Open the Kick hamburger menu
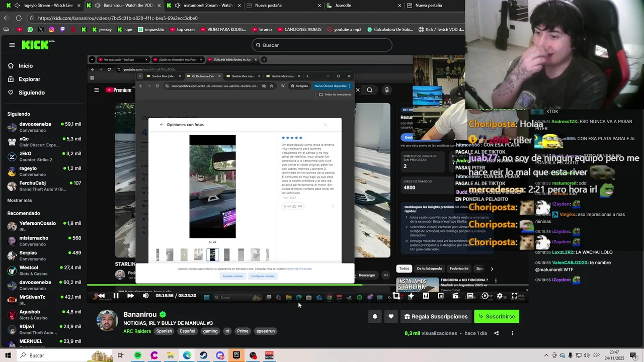 click(x=12, y=45)
